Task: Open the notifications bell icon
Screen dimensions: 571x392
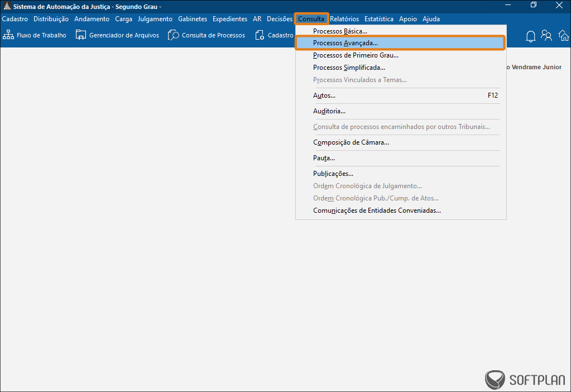Action: coord(531,36)
